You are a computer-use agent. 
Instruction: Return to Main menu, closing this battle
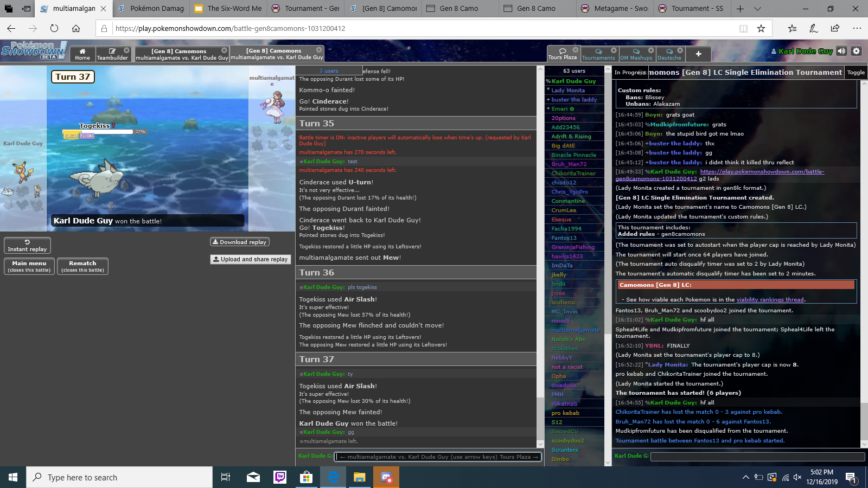point(29,266)
